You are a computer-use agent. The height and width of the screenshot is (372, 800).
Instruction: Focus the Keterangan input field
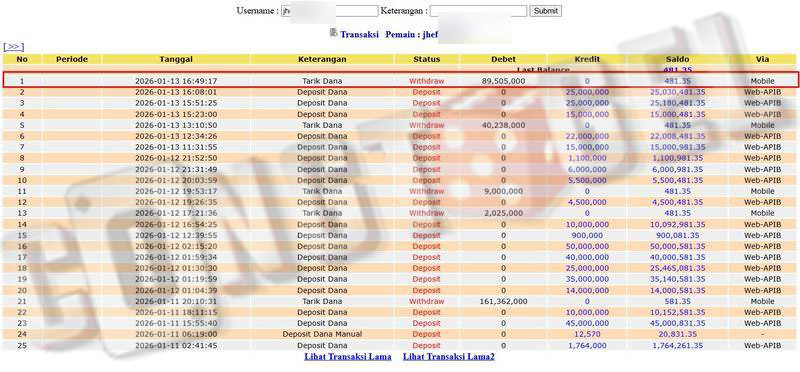pyautogui.click(x=478, y=11)
